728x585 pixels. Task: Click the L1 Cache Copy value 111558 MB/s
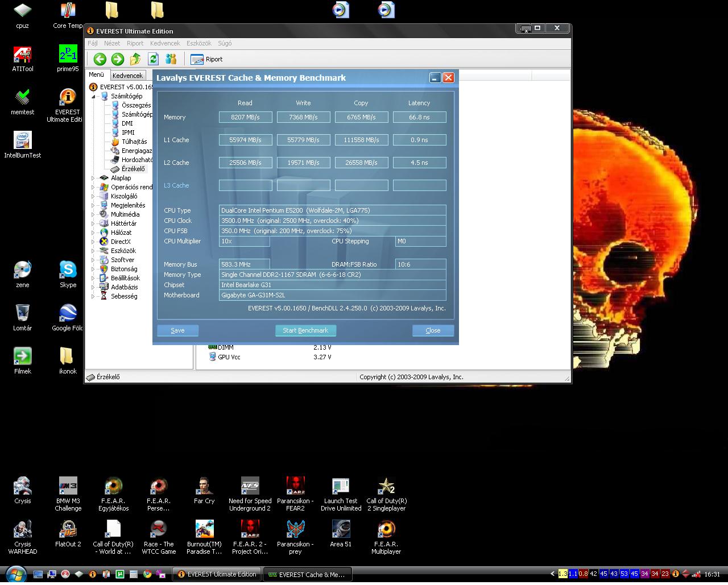(x=362, y=140)
